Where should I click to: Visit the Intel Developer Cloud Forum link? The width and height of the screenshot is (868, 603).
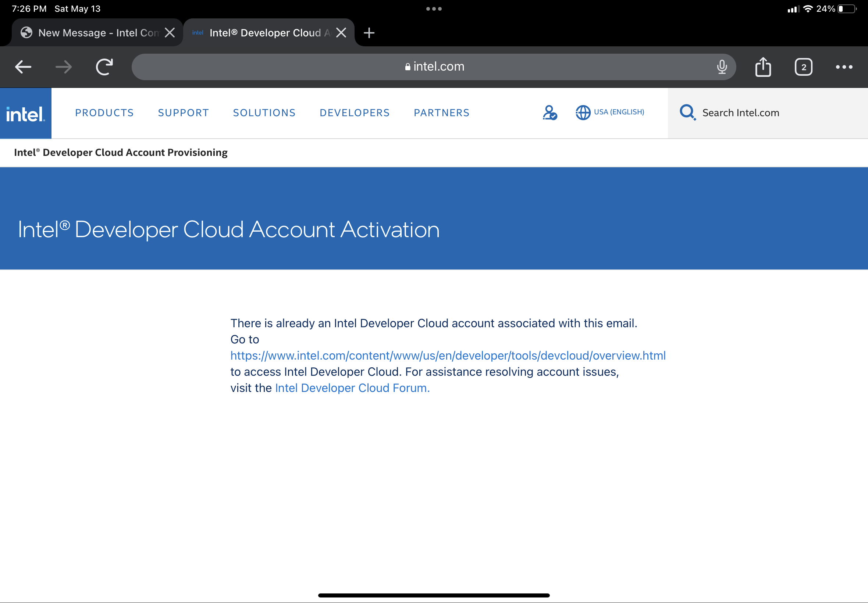350,388
